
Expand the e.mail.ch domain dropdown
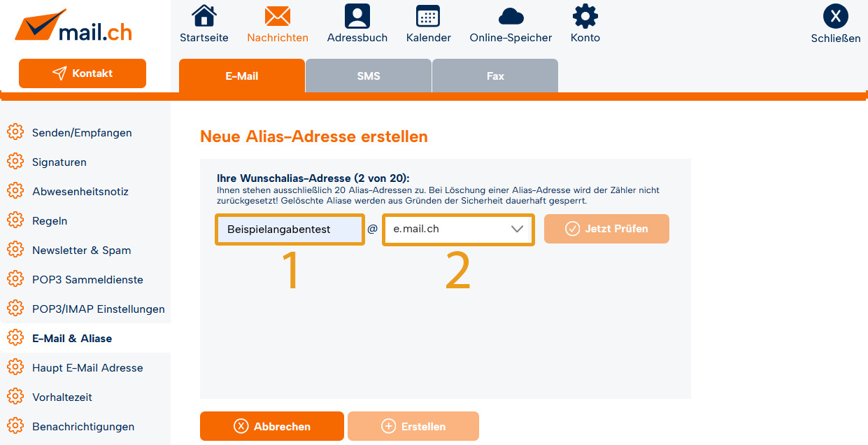[458, 229]
